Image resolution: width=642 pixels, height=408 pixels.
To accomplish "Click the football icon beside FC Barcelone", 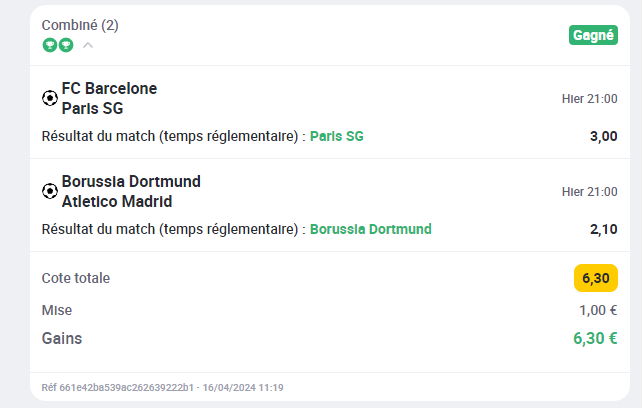I will (50, 98).
